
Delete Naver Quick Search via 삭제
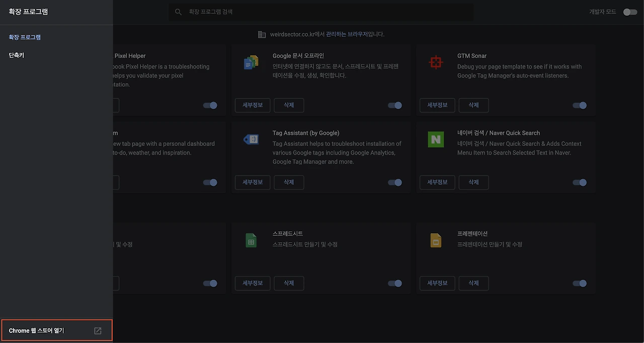coord(473,182)
